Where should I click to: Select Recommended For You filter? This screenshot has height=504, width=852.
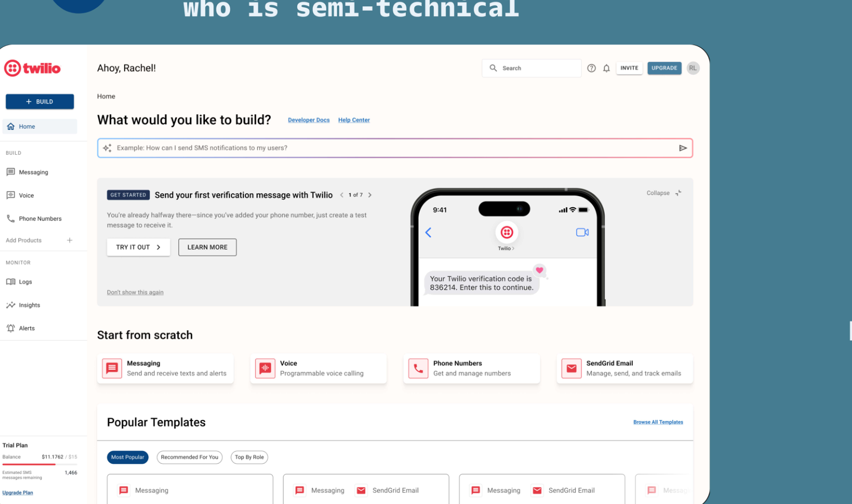tap(189, 457)
